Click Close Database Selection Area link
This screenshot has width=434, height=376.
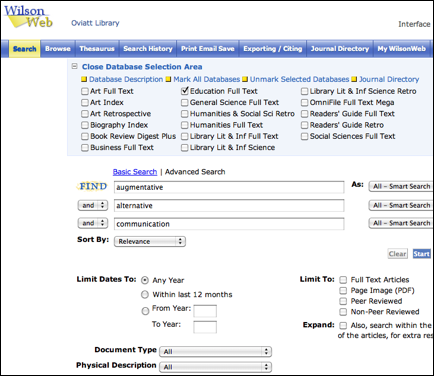142,67
